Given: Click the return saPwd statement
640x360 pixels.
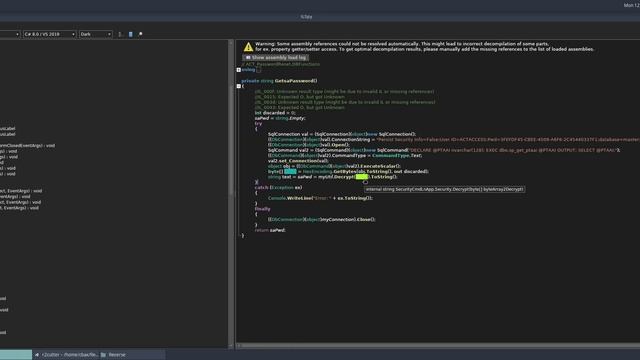Looking at the screenshot, I should click(270, 230).
